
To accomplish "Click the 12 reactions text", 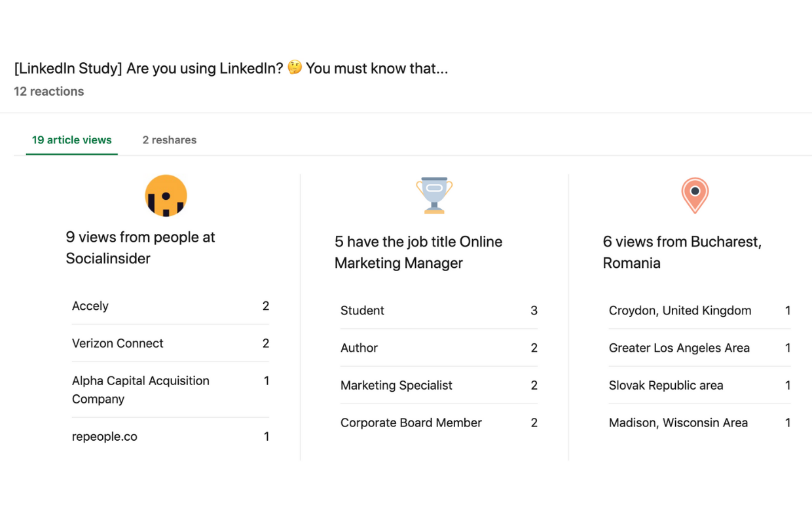I will pos(49,92).
